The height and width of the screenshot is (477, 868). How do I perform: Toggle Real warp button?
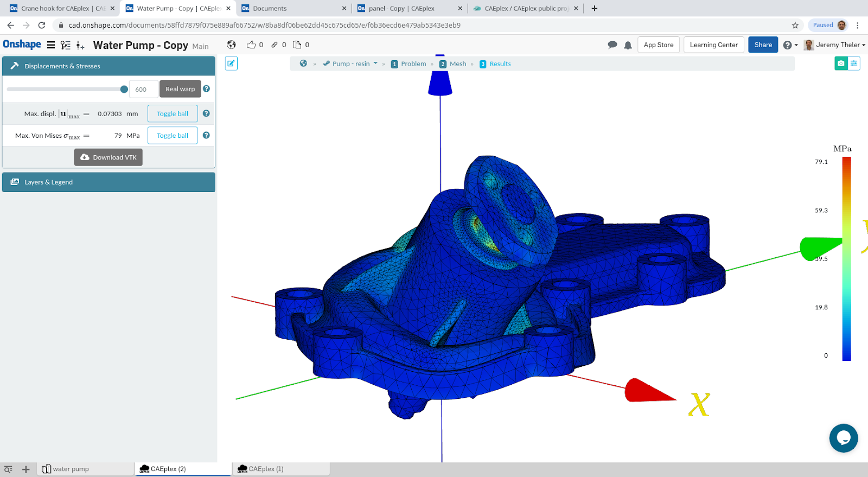click(x=180, y=89)
